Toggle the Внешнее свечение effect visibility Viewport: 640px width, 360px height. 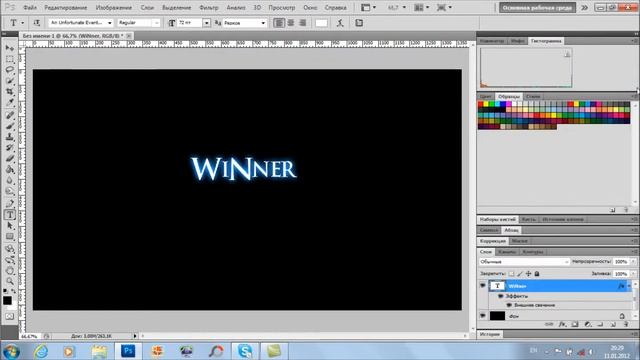tap(509, 305)
